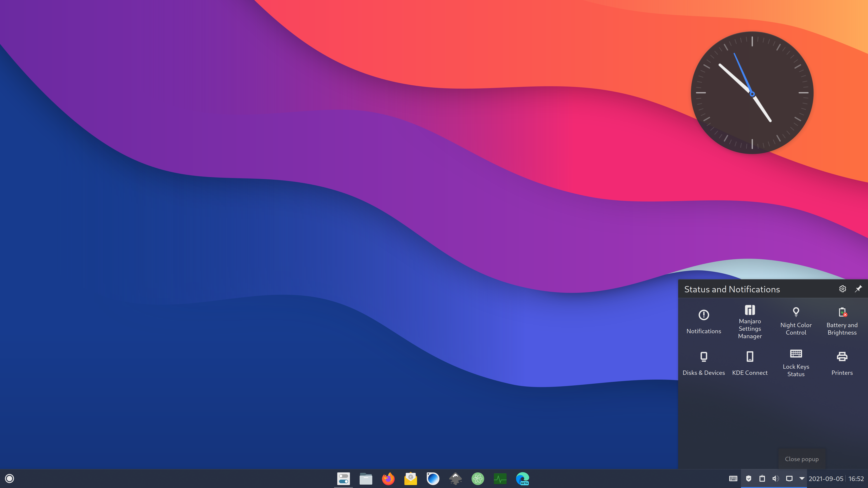868x488 pixels.
Task: Launch Inkscape from the taskbar
Action: coord(455,479)
